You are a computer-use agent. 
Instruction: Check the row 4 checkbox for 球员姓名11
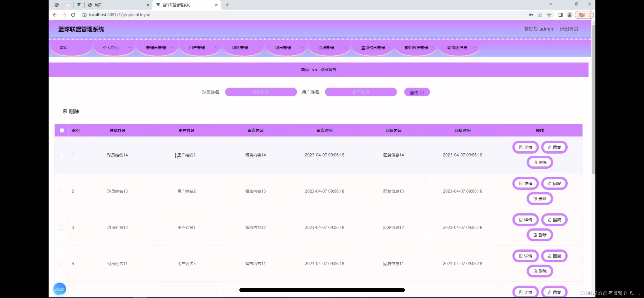pyautogui.click(x=61, y=264)
